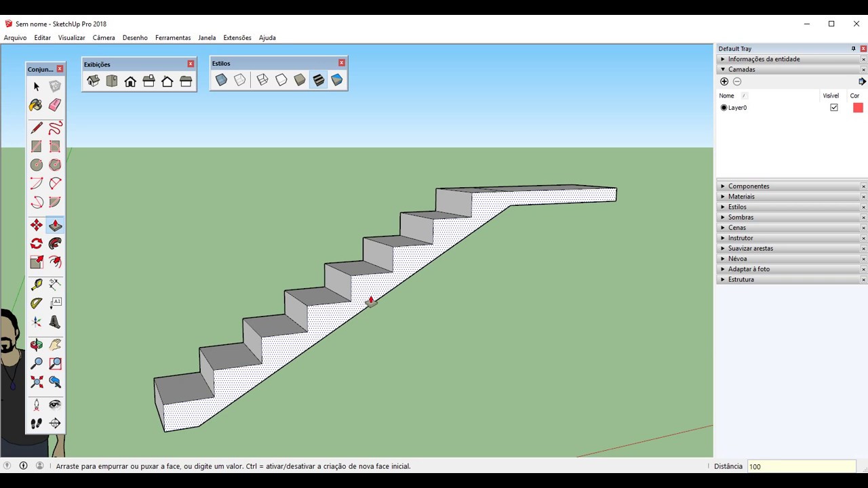Select the Arc tool

click(x=37, y=183)
